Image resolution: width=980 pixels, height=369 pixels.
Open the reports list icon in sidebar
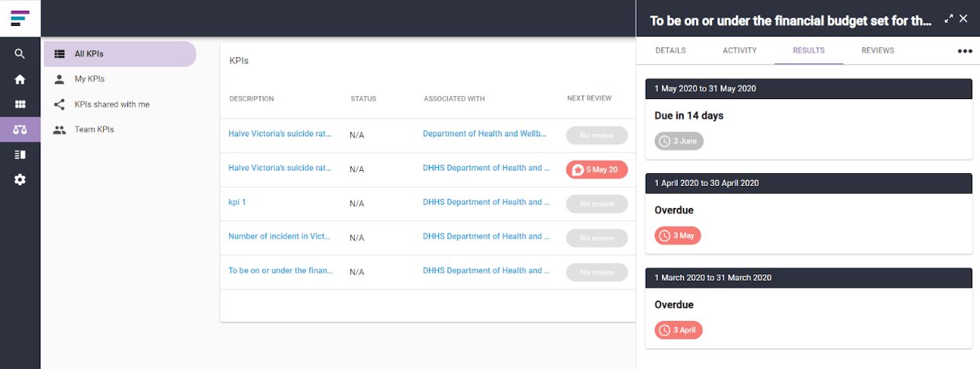click(x=20, y=155)
